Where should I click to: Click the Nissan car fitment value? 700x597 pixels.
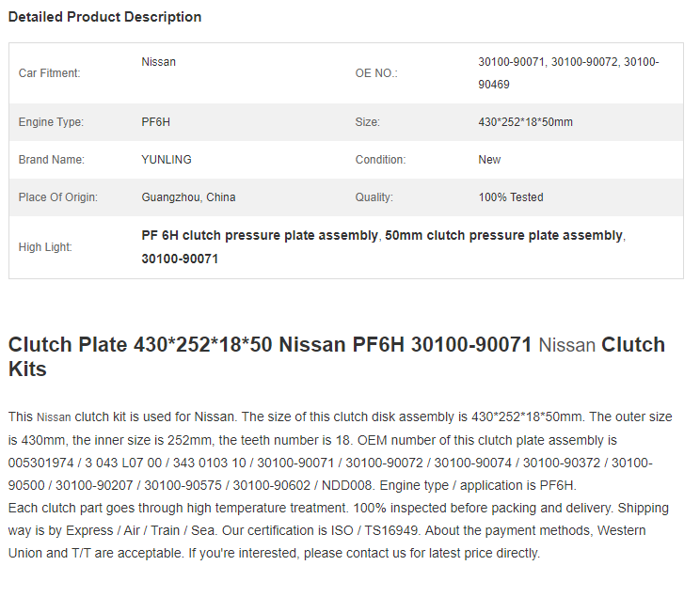click(x=158, y=62)
